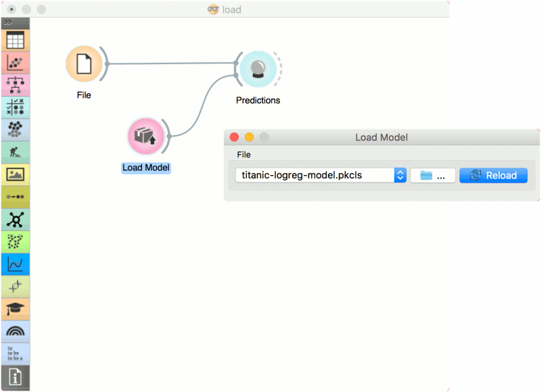Click the Reload button
The width and height of the screenshot is (541, 392).
493,175
